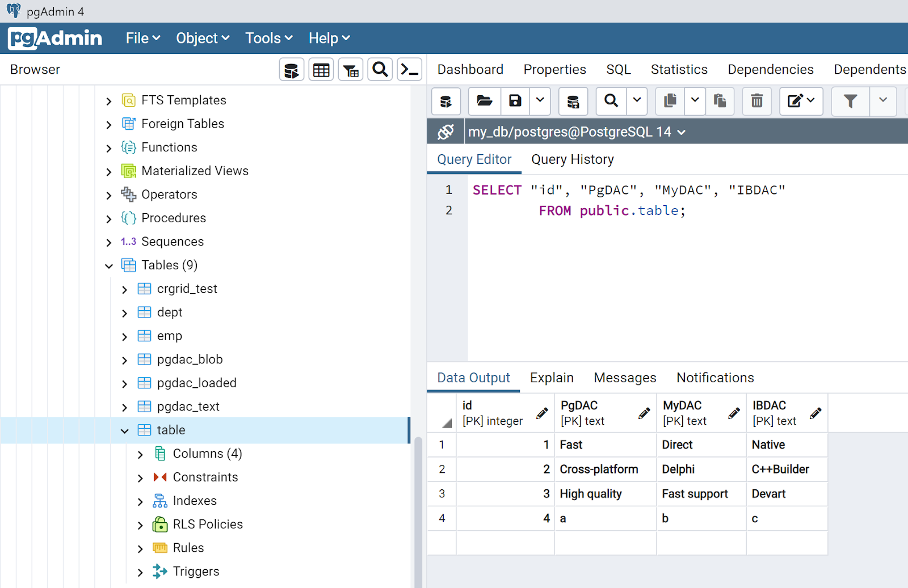
Task: Select row 4 header in results
Action: pos(442,519)
